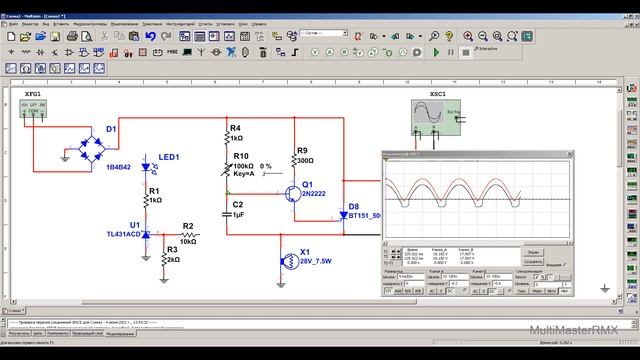640x360 pixels.
Task: Move cursor T2 right with arrow
Action: click(x=398, y=257)
